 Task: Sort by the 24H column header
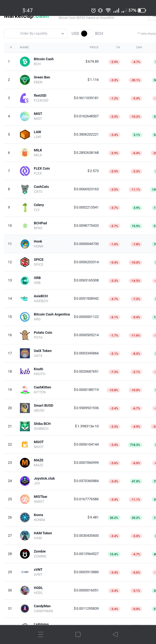click(139, 47)
